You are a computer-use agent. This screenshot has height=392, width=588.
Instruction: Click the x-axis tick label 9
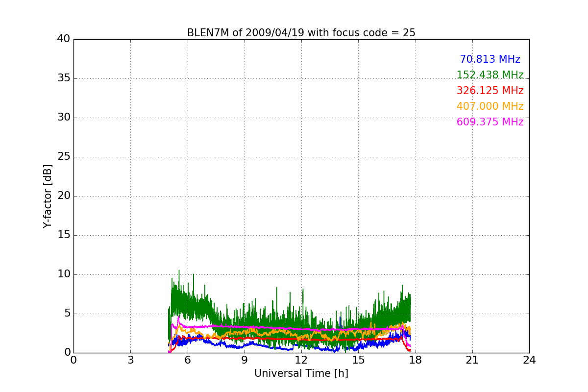pyautogui.click(x=245, y=360)
